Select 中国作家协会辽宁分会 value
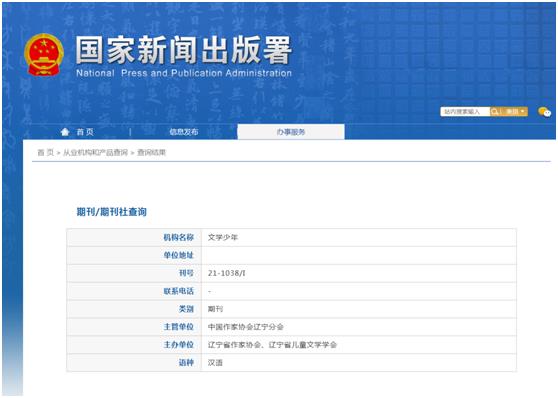 (246, 327)
